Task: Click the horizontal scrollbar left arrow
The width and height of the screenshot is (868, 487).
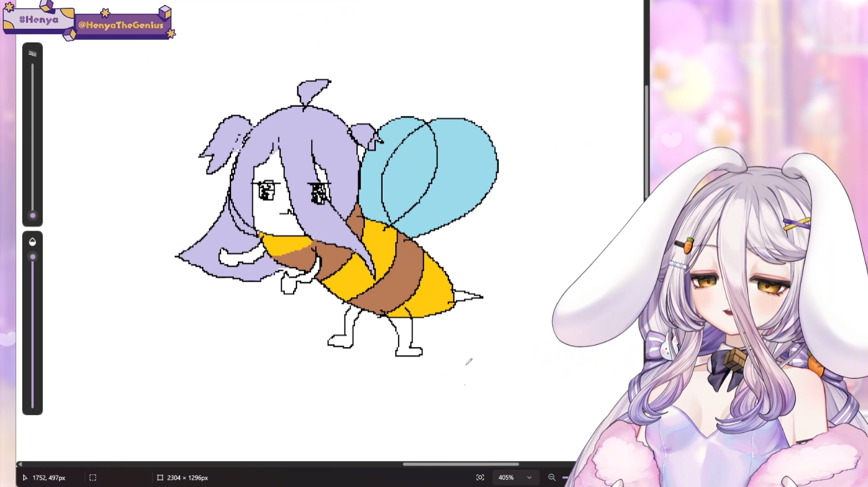Action: (x=20, y=464)
